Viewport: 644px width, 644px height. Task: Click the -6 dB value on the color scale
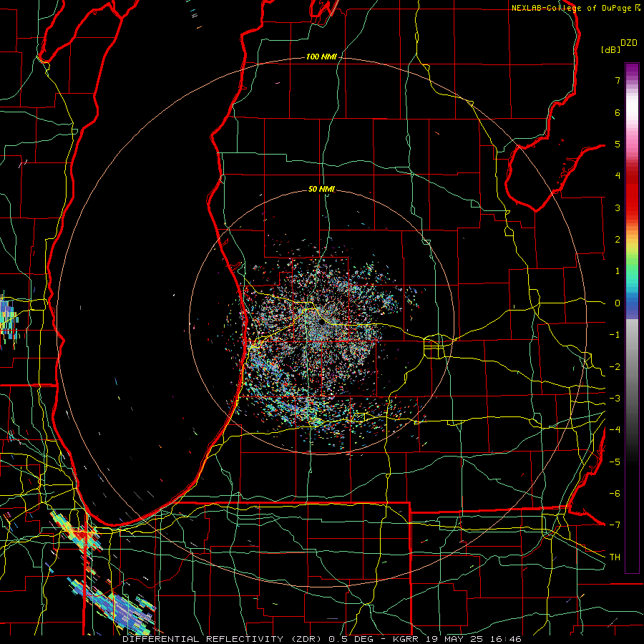click(x=615, y=494)
